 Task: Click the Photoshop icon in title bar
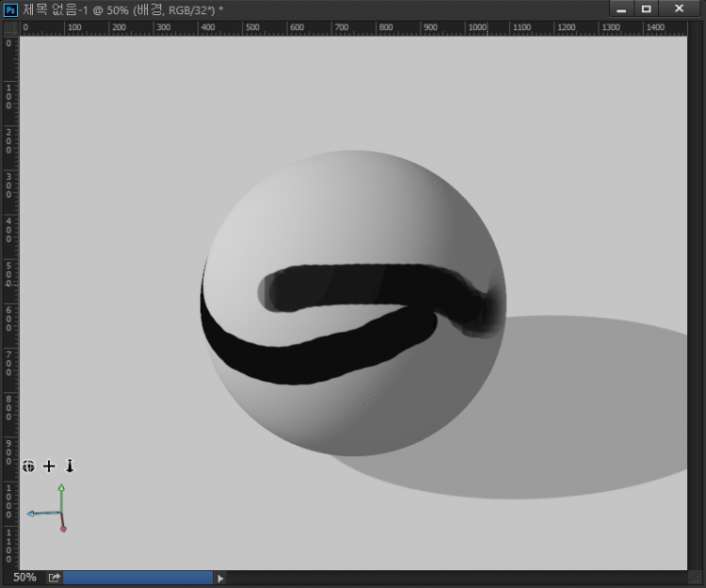[x=10, y=8]
